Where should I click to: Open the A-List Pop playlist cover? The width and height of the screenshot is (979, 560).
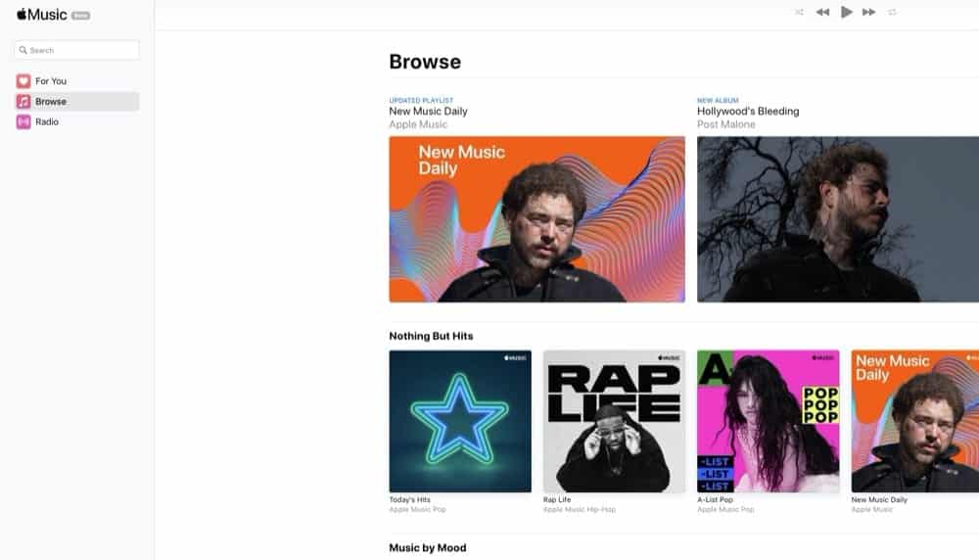pos(769,421)
